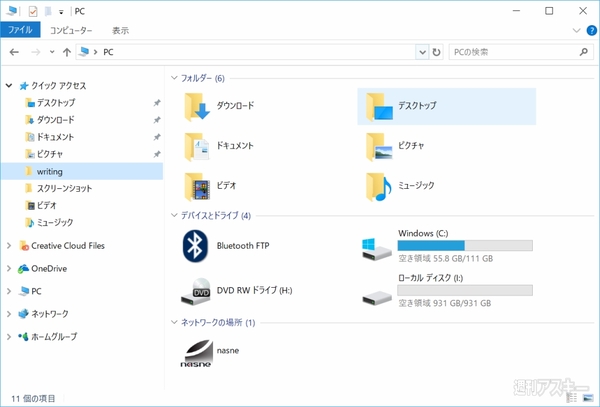
Task: Go up one level with the up arrow
Action: (x=67, y=52)
